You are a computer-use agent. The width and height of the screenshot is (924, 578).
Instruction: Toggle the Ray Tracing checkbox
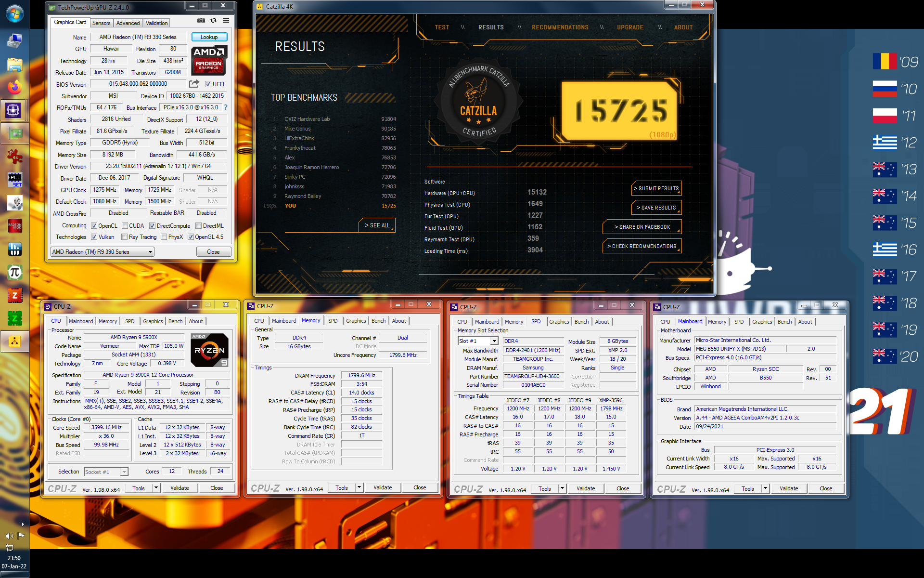(125, 236)
